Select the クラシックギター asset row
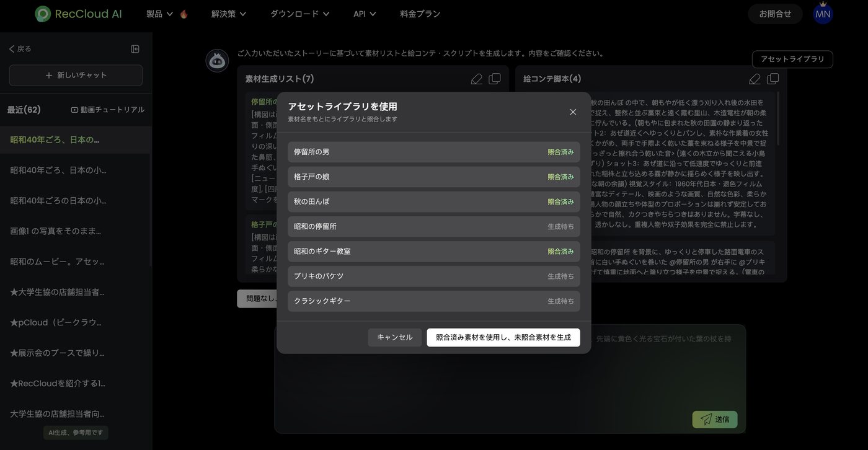 (434, 301)
